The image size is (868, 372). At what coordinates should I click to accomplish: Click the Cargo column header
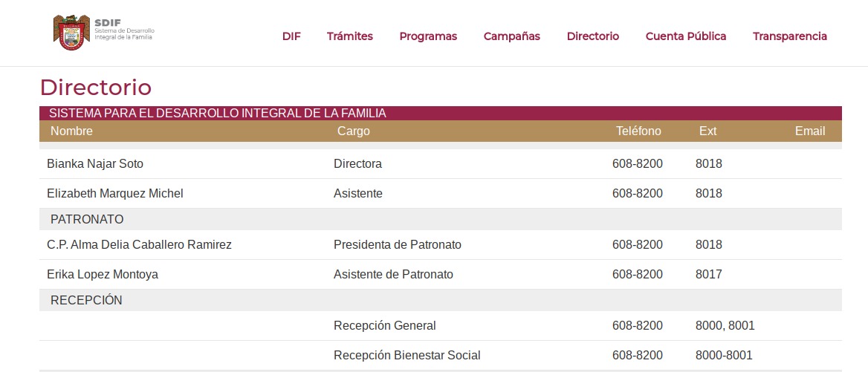click(x=354, y=131)
